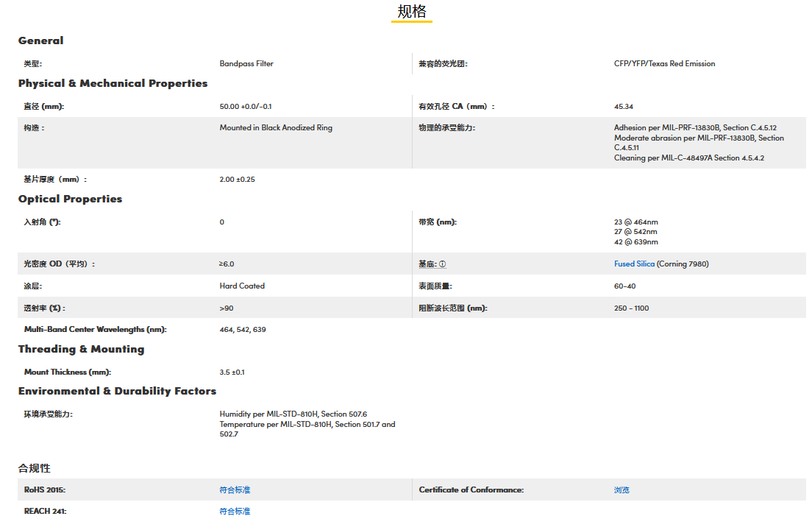Click the 合规性 section heading

pos(34,468)
